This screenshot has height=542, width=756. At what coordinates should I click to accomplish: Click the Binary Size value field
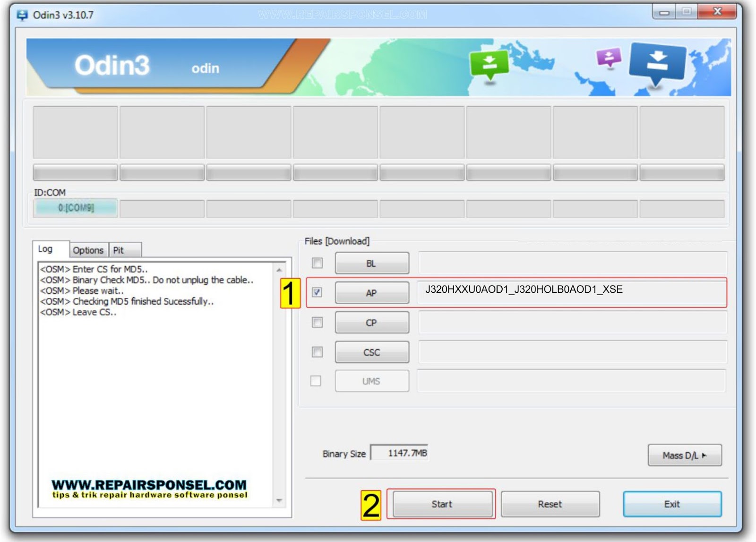click(399, 453)
